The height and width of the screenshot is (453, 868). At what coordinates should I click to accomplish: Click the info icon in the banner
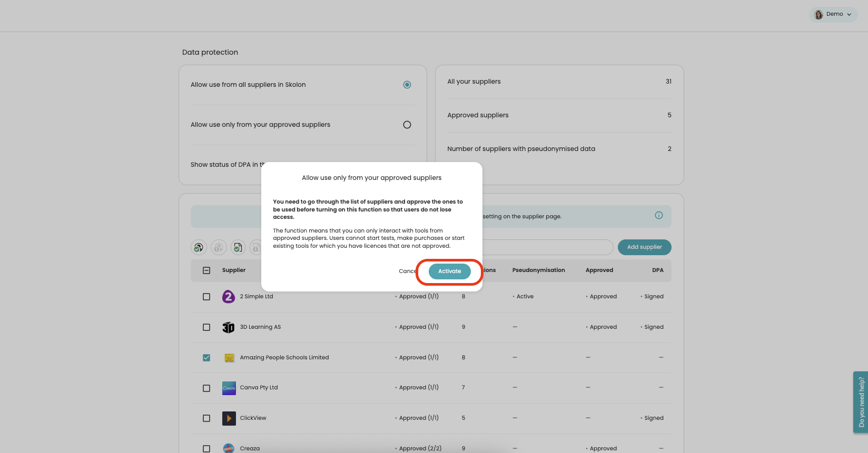tap(658, 215)
